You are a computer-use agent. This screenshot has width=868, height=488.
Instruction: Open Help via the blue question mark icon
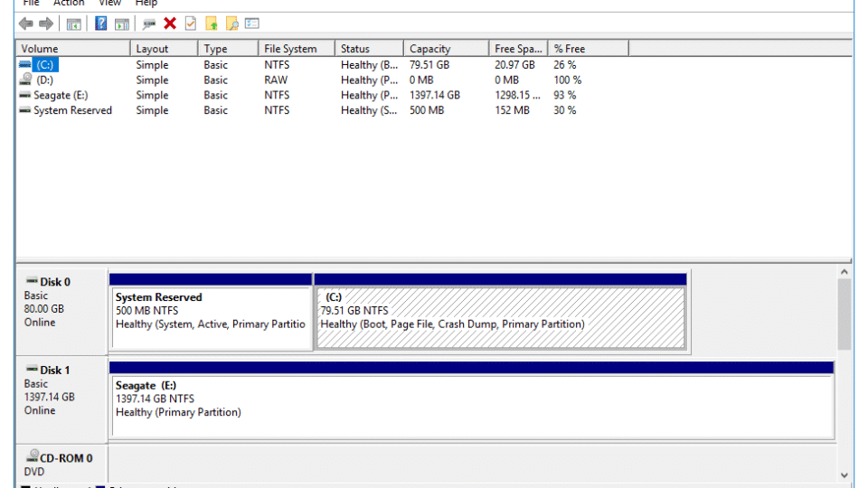tap(100, 23)
